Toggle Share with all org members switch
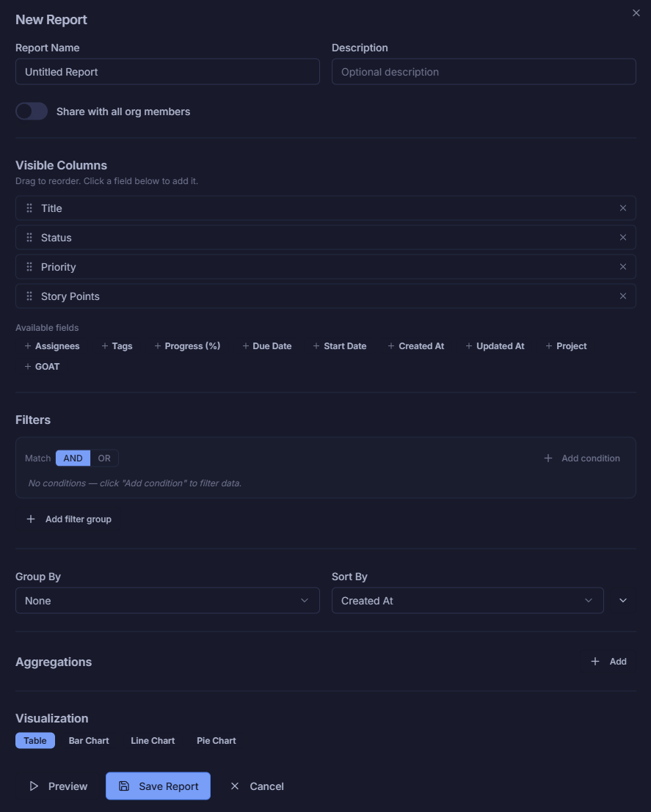 click(x=32, y=111)
